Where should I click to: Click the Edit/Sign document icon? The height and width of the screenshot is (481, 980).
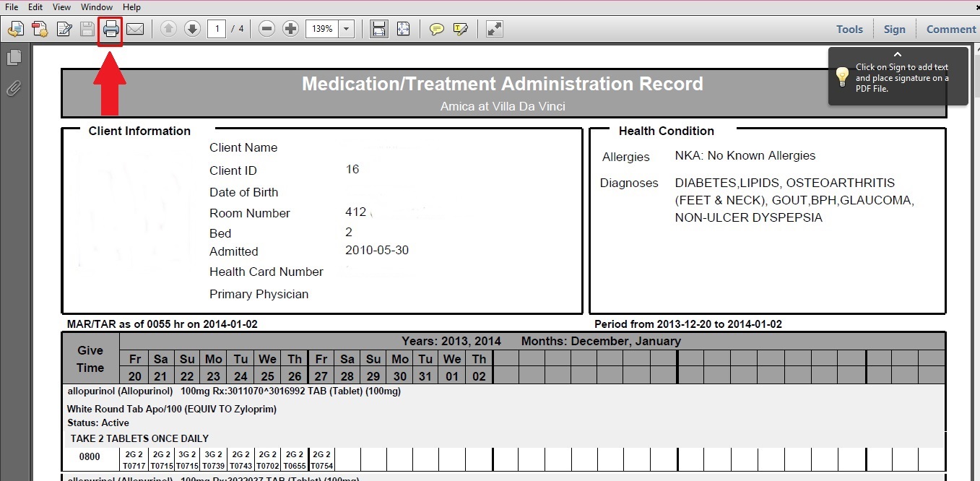(64, 29)
